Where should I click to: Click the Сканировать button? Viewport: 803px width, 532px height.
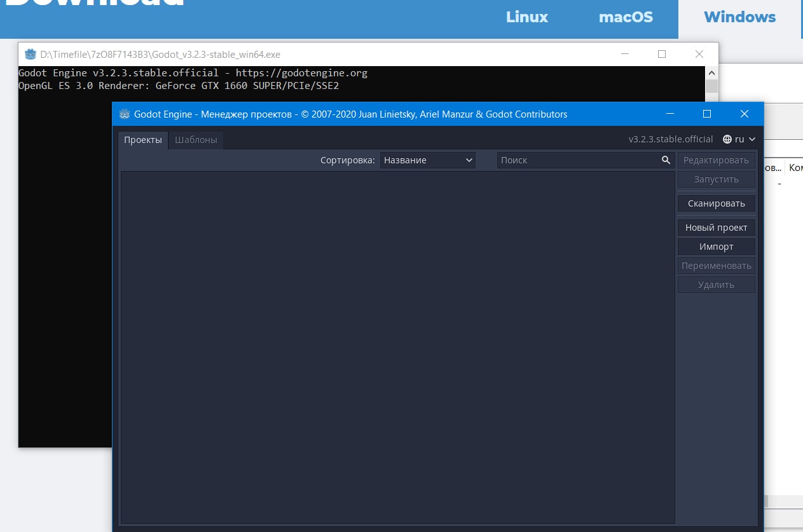pyautogui.click(x=717, y=203)
